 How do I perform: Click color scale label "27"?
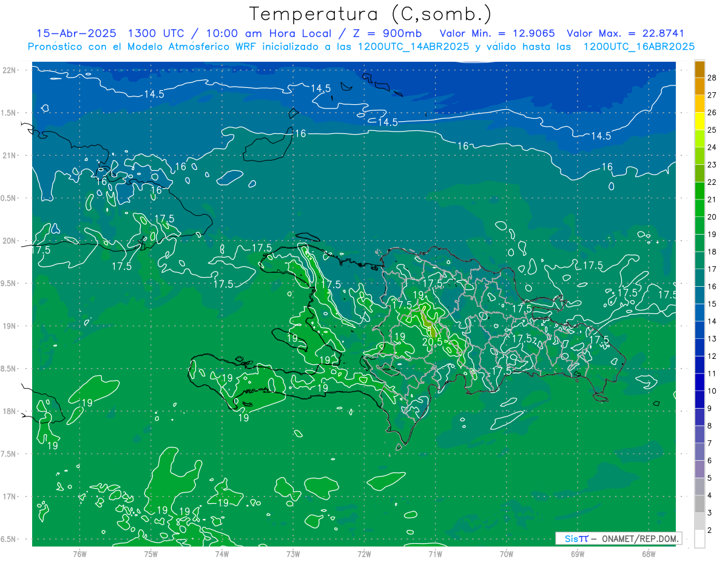712,95
